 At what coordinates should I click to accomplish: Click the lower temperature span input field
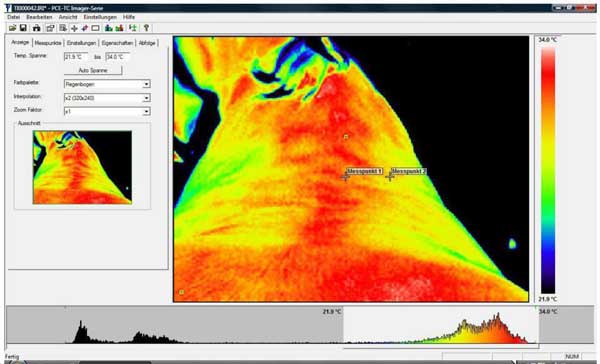(x=75, y=57)
